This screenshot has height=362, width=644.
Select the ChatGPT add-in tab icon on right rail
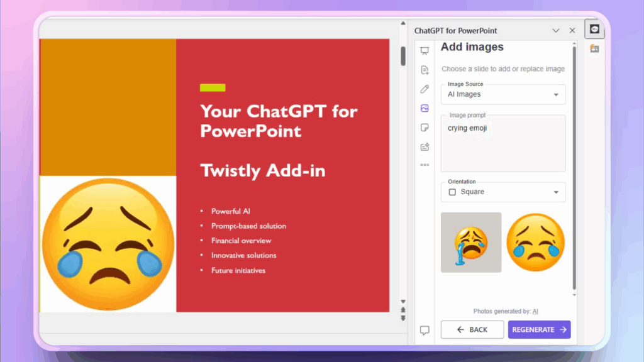tap(594, 29)
